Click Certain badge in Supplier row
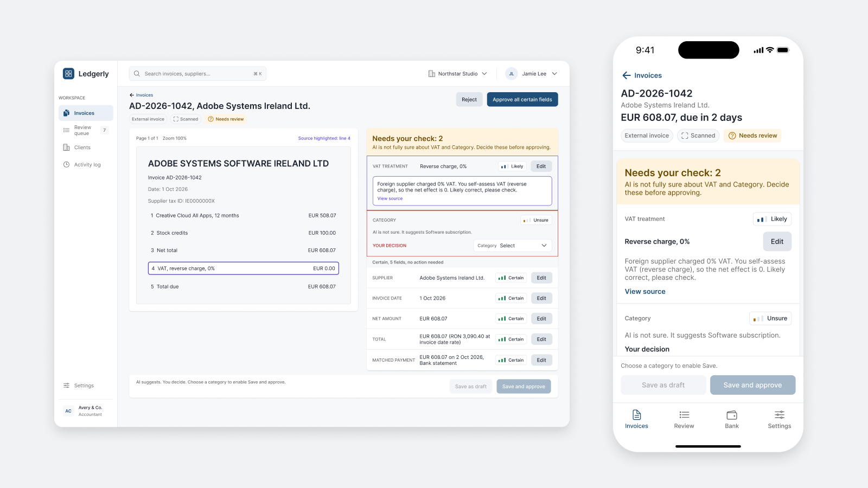This screenshot has width=868, height=488. pyautogui.click(x=511, y=278)
